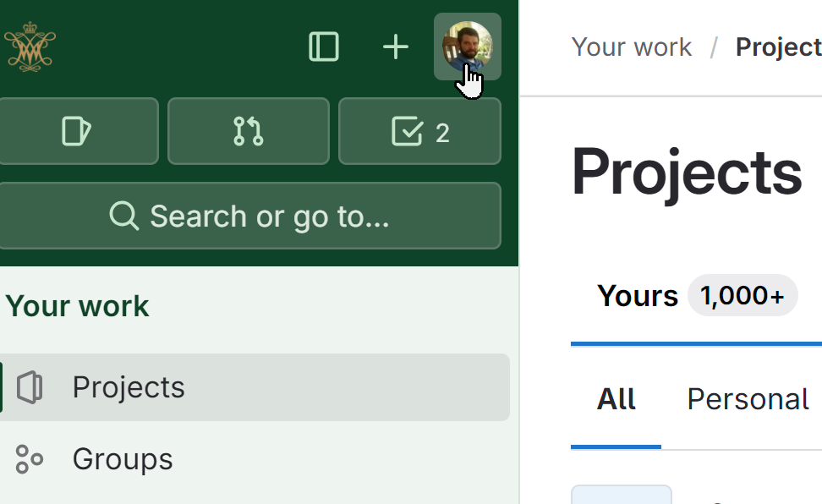822x504 pixels.
Task: Follow the Projects breadcrumb link
Action: point(779,47)
